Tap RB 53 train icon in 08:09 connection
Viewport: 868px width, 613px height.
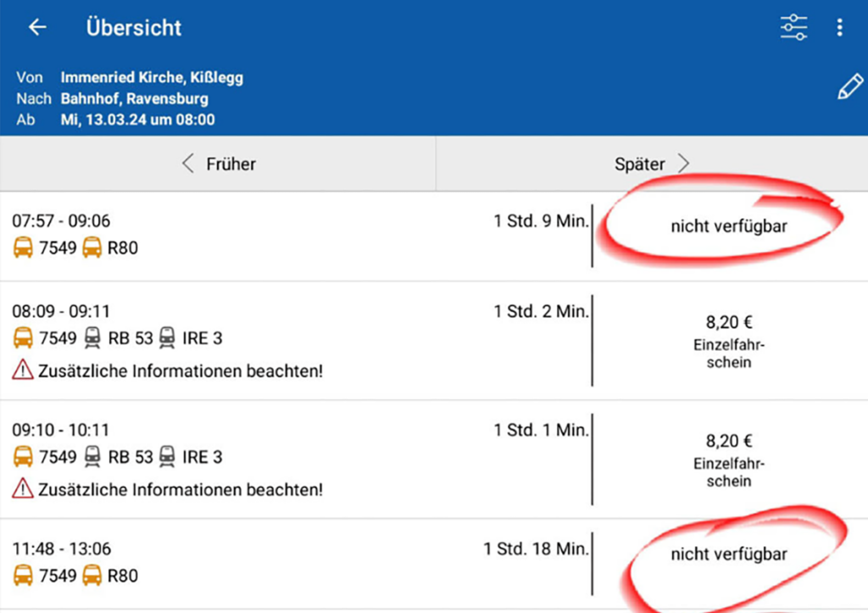click(92, 338)
